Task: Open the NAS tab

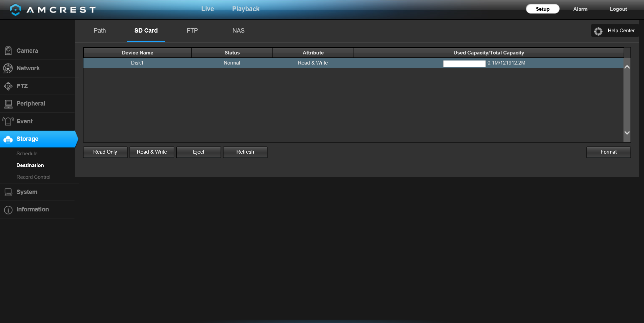Action: 238,31
